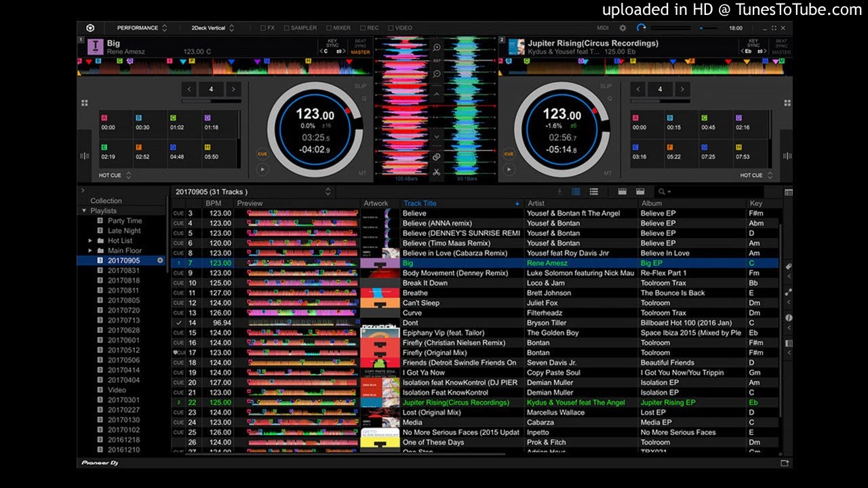Click the arrow above Collection in tree panel
The image size is (868, 488).
point(83,190)
